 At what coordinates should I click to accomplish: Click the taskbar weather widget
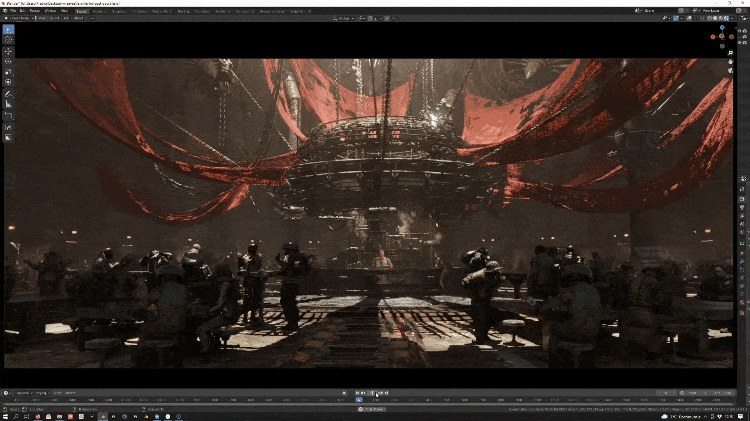pyautogui.click(x=681, y=417)
